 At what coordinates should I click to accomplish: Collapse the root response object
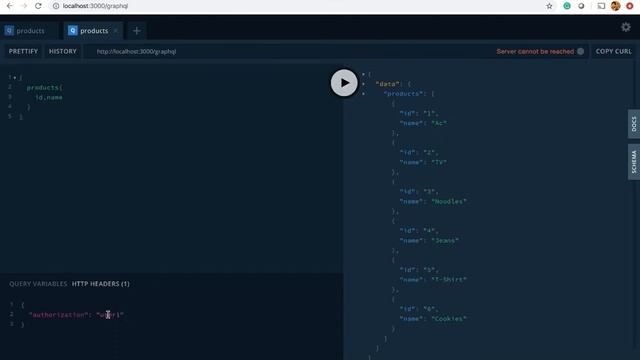pyautogui.click(x=363, y=74)
